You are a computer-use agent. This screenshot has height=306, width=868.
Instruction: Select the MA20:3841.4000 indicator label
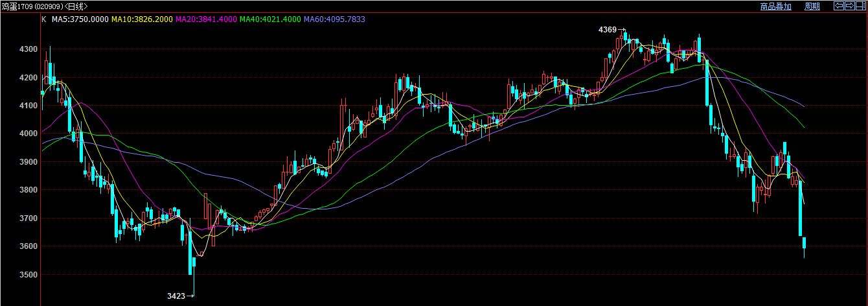[x=207, y=19]
